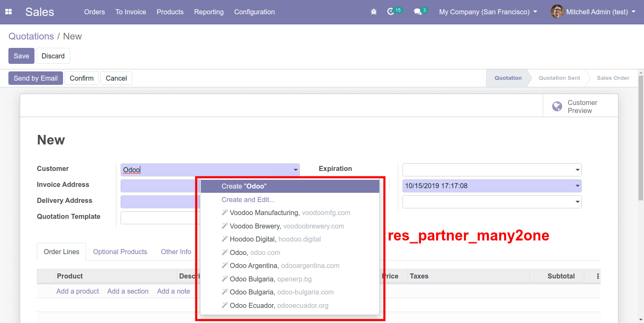Open the Configuration menu
The height and width of the screenshot is (323, 644).
pyautogui.click(x=255, y=12)
